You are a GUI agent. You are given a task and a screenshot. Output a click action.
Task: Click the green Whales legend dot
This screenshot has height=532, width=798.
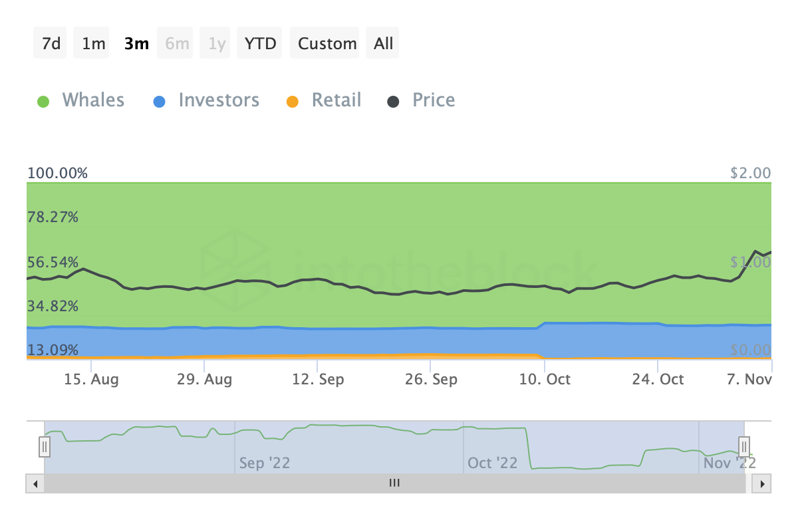44,102
